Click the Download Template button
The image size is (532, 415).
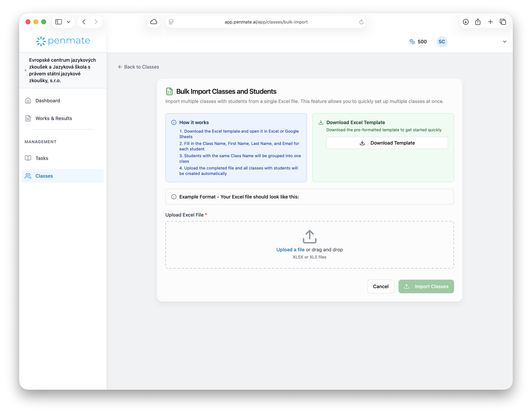point(387,143)
